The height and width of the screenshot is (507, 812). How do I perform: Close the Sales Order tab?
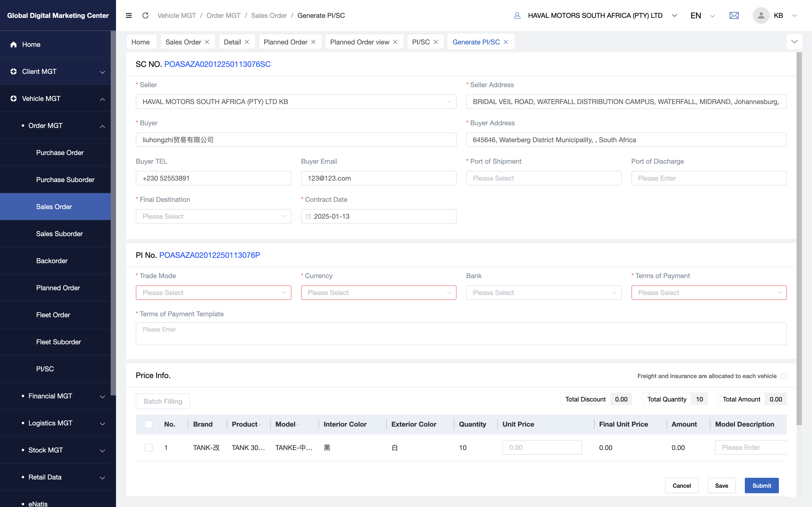point(207,42)
